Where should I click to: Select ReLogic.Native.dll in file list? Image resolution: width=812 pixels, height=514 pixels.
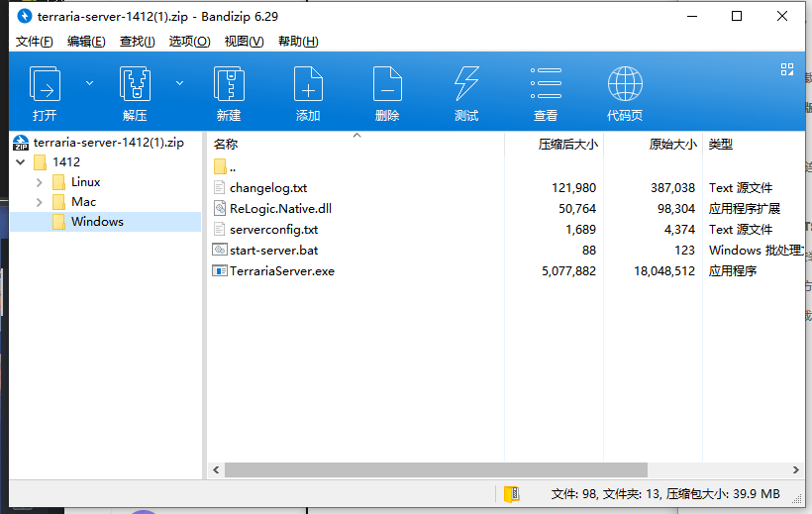click(280, 208)
